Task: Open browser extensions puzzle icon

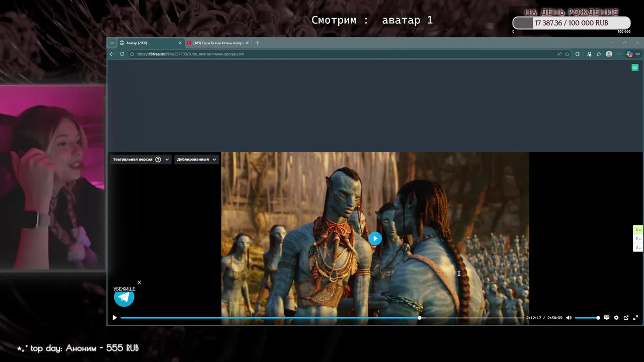Action: pos(578,54)
